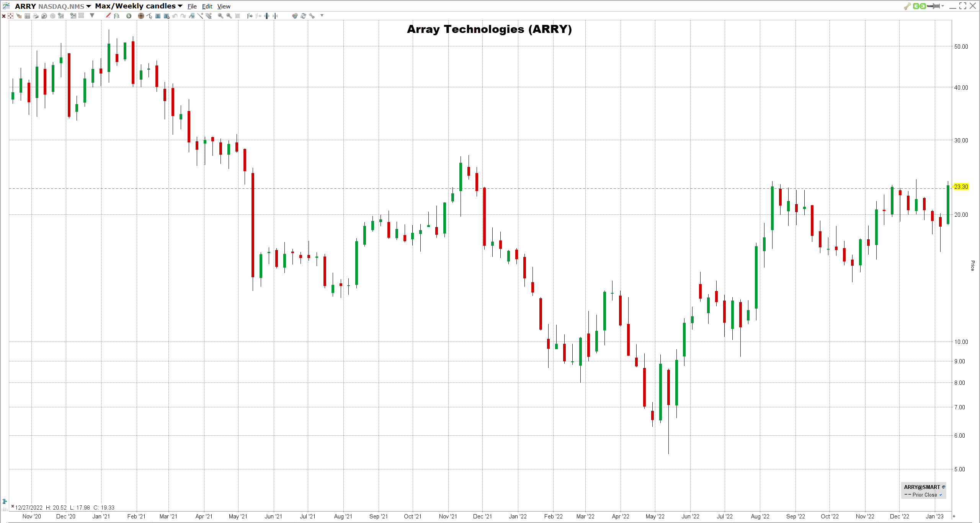Click the 23.30 yellow price label
This screenshot has width=980, height=523.
click(961, 186)
